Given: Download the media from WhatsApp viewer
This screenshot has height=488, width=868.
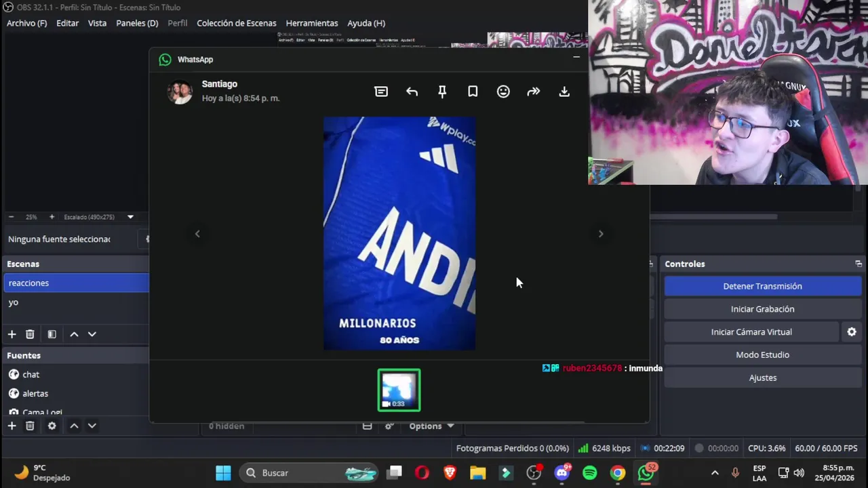Looking at the screenshot, I should point(564,91).
